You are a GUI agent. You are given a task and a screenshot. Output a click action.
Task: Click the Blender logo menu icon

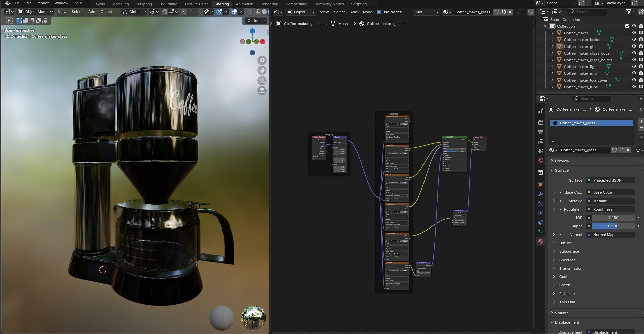click(x=7, y=3)
